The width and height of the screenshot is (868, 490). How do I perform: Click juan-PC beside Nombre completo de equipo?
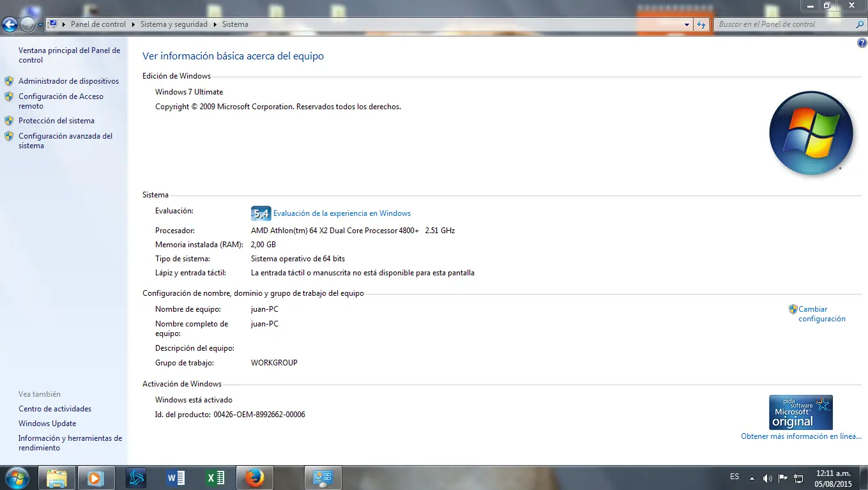click(x=264, y=324)
